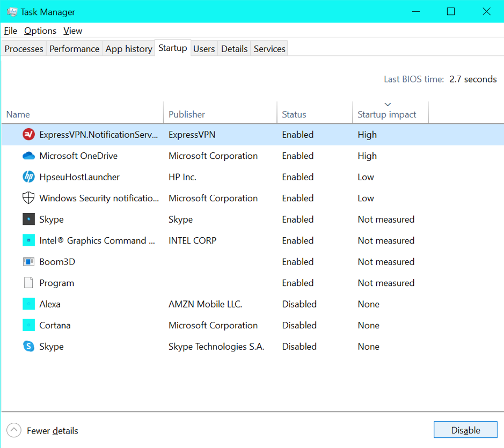The height and width of the screenshot is (448, 504).
Task: Click the Disable button
Action: click(x=465, y=430)
